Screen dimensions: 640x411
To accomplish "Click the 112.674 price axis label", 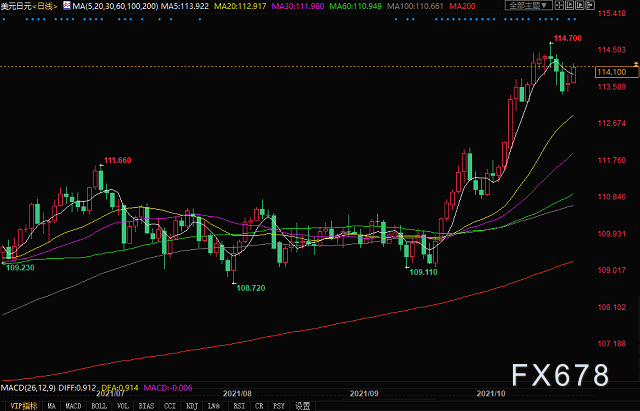I will [x=611, y=123].
